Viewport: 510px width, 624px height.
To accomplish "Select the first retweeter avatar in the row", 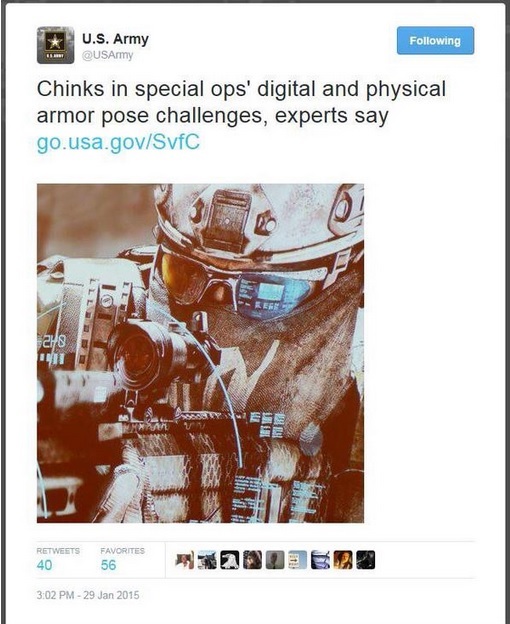I will pos(185,560).
